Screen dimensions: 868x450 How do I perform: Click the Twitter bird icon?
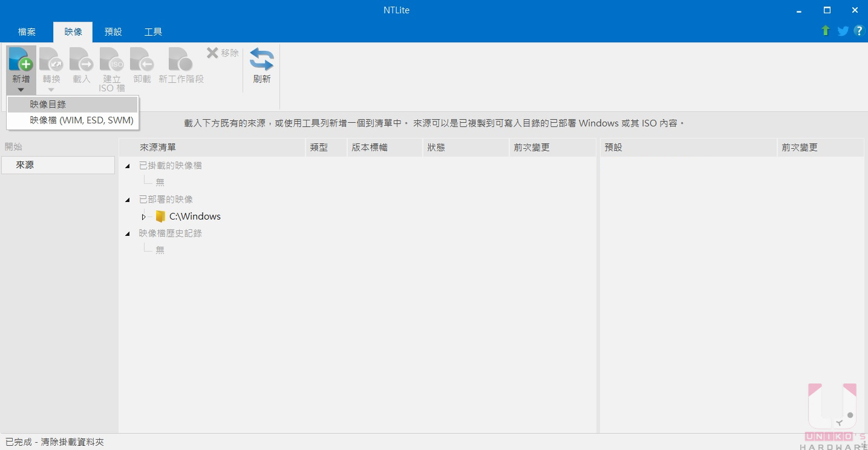[843, 31]
